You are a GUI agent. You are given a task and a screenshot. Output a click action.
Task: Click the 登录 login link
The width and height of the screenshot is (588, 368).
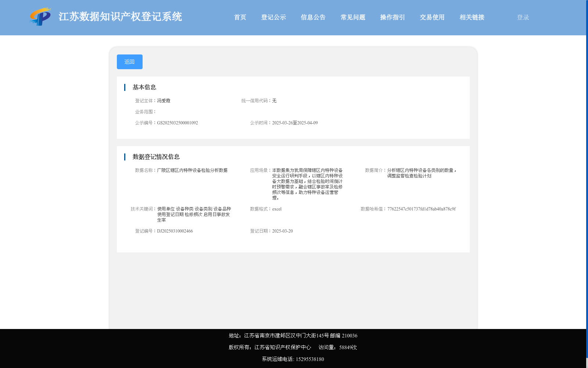[x=523, y=17]
